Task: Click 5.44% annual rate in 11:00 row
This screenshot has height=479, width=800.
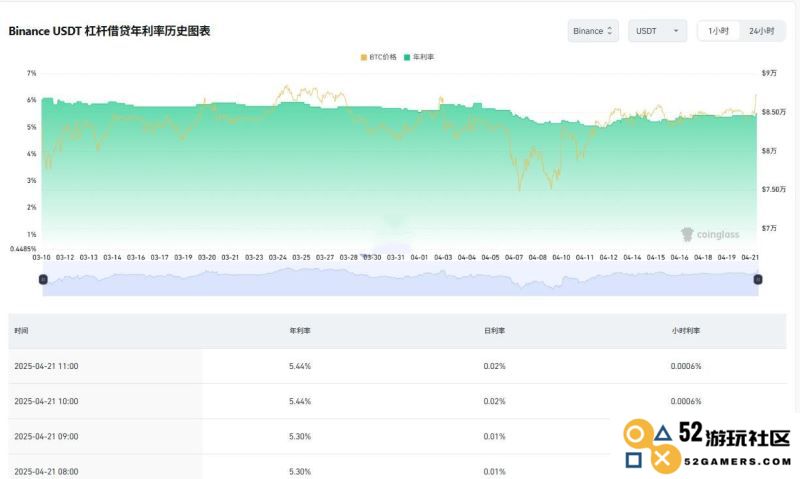Action: [300, 366]
